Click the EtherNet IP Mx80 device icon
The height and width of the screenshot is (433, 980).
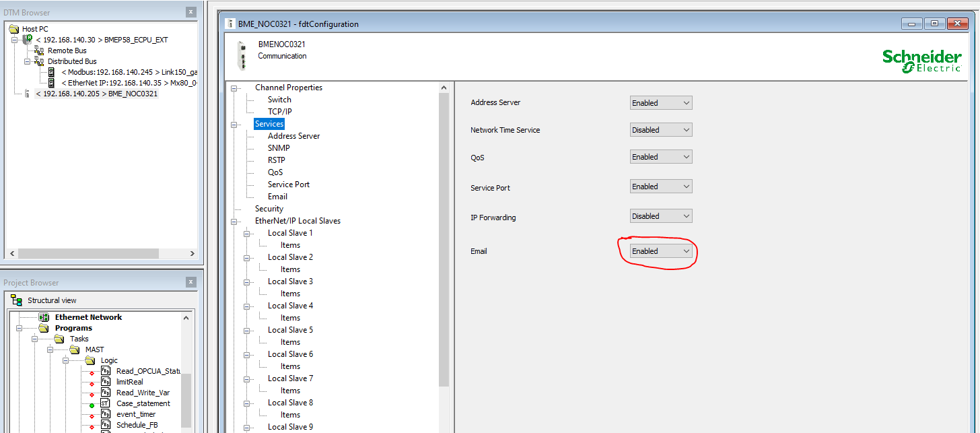[51, 83]
